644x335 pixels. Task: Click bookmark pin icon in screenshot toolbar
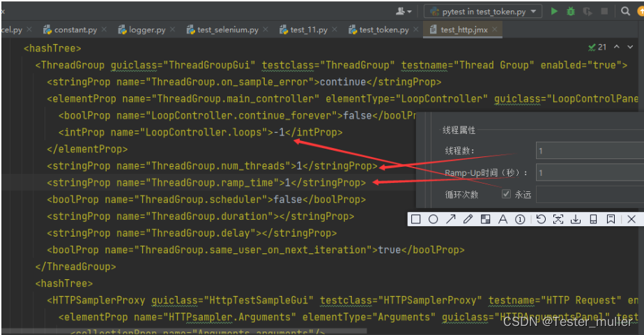pyautogui.click(x=611, y=220)
